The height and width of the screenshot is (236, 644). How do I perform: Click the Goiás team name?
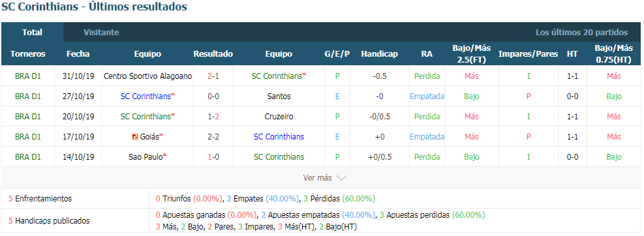tap(149, 137)
